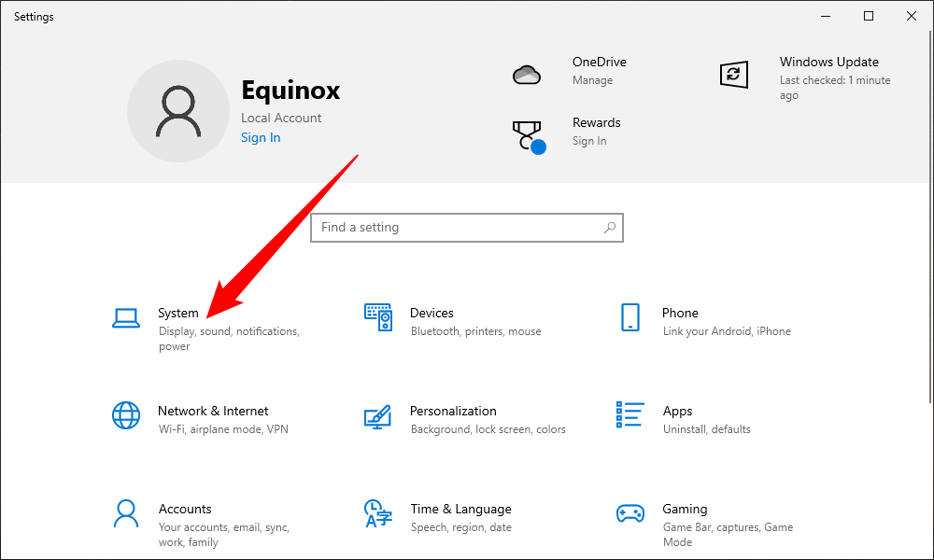Click the Windows Update refresh icon
This screenshot has width=934, height=560.
click(734, 75)
